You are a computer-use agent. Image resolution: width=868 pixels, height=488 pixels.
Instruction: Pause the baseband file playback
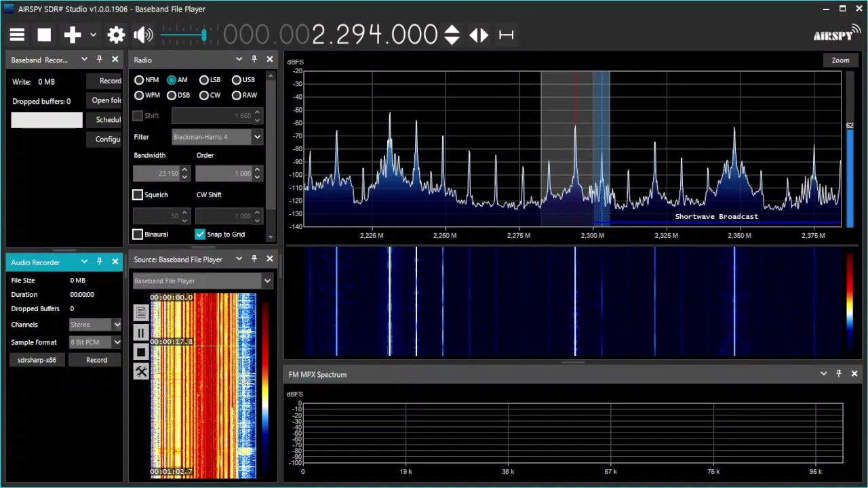141,332
